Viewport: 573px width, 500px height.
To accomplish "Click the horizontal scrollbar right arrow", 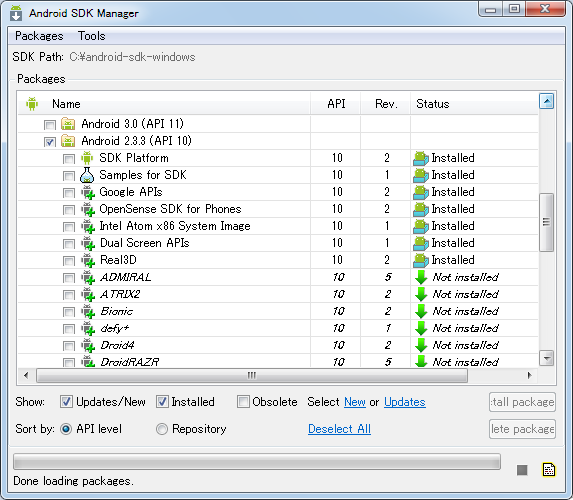I will [529, 375].
